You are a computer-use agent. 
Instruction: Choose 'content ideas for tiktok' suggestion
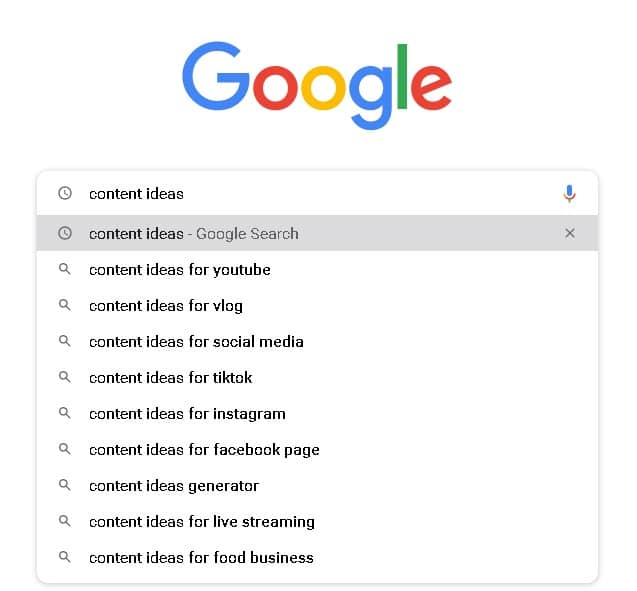point(317,377)
